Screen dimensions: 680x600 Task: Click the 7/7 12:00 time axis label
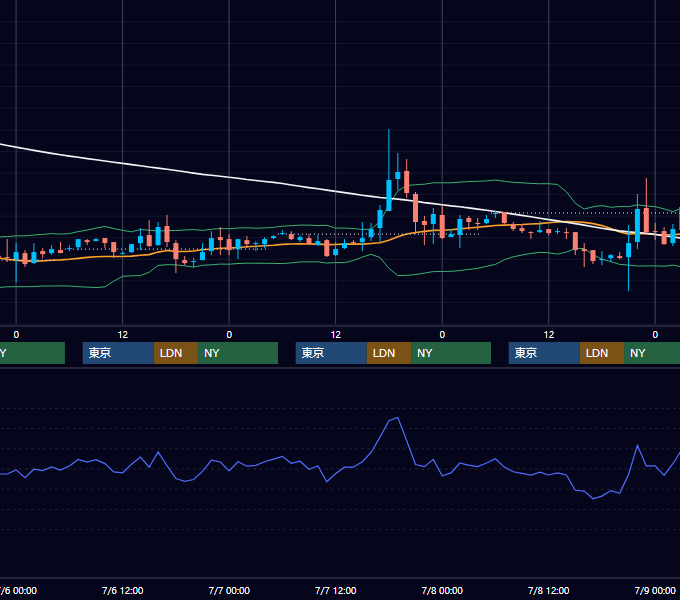coord(336,590)
